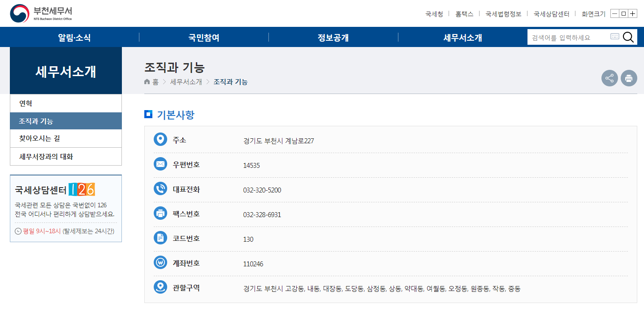Viewport: 644px width, 312px height.
Task: Click the print icon on the page header
Action: tap(629, 78)
